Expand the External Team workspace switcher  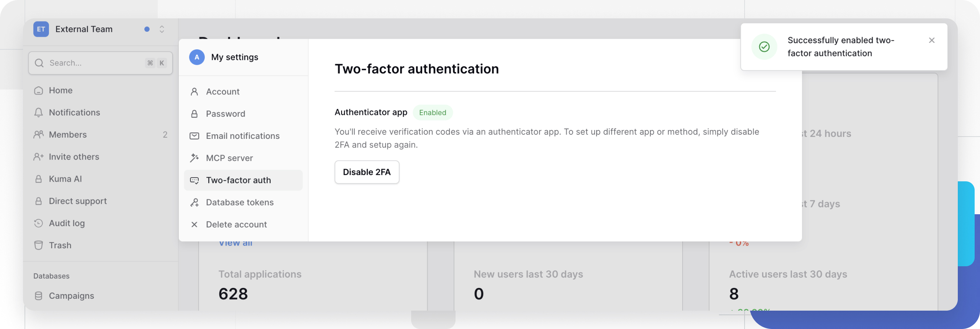click(x=162, y=29)
